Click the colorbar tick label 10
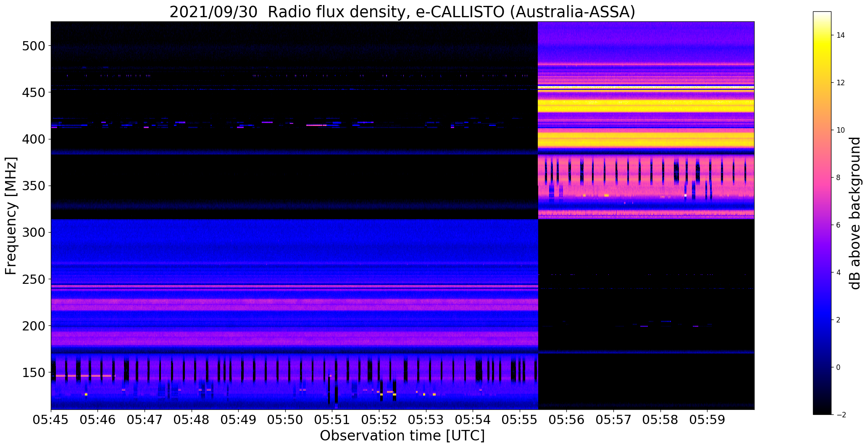 841,130
